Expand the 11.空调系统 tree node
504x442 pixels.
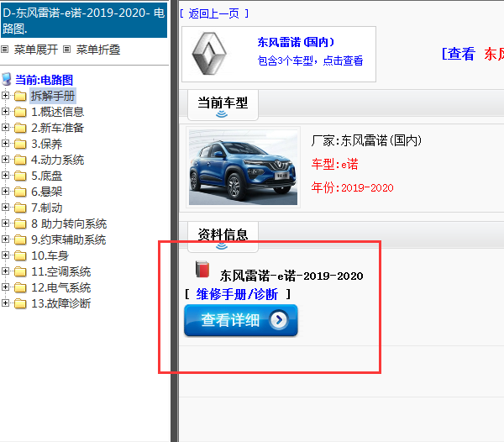click(x=5, y=271)
